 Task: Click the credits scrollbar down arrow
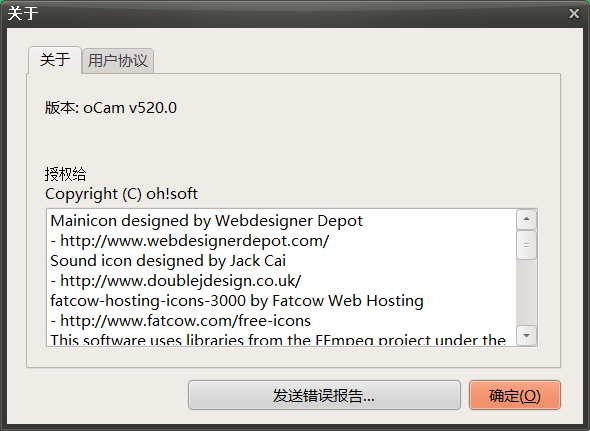[x=526, y=335]
